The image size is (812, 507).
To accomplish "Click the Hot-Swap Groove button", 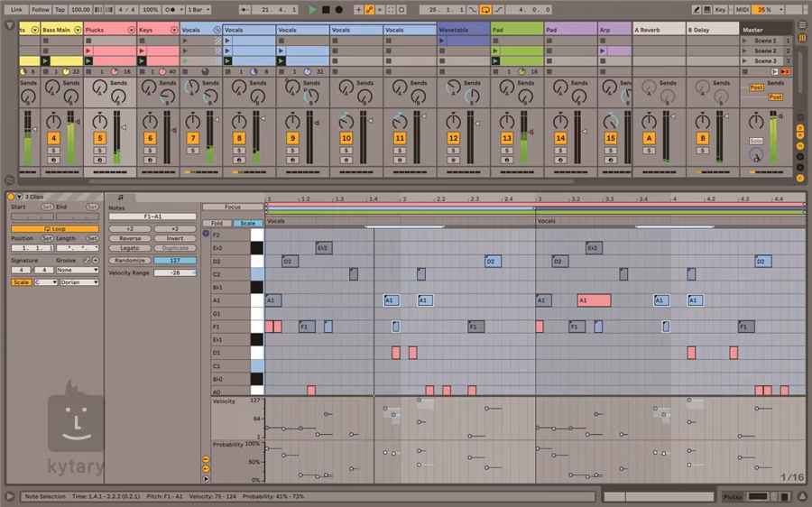I will pos(88,261).
